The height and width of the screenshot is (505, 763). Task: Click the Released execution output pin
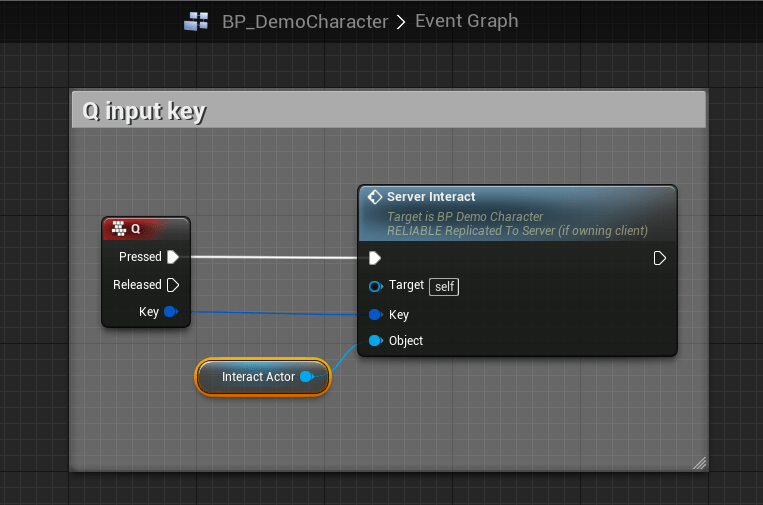point(173,285)
